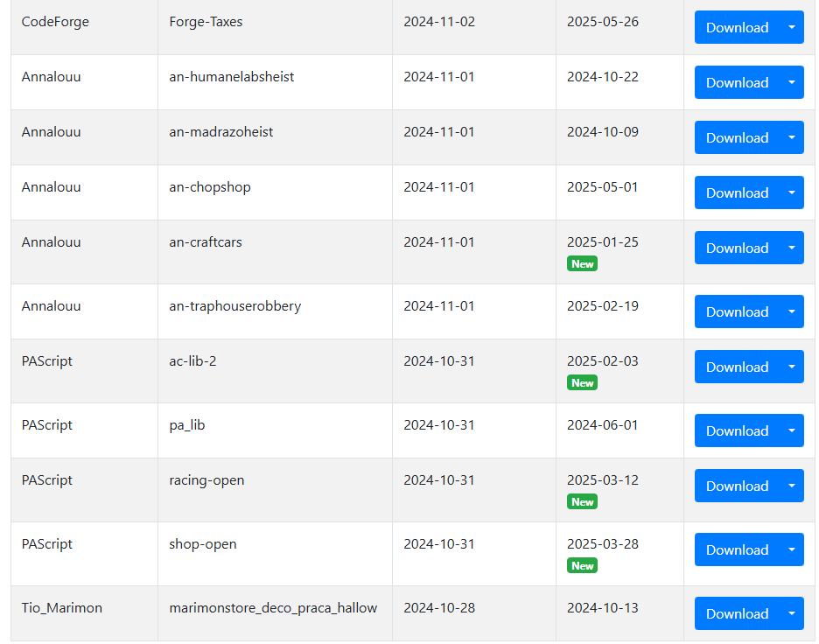The height and width of the screenshot is (644, 819).
Task: Click the New badge in an-craftcars row
Action: [582, 263]
